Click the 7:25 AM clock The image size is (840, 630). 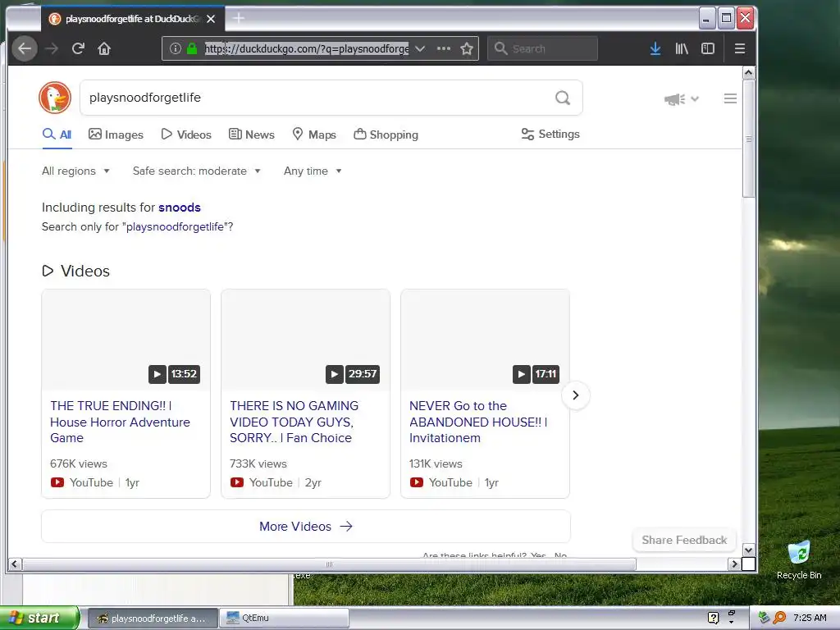[810, 618]
